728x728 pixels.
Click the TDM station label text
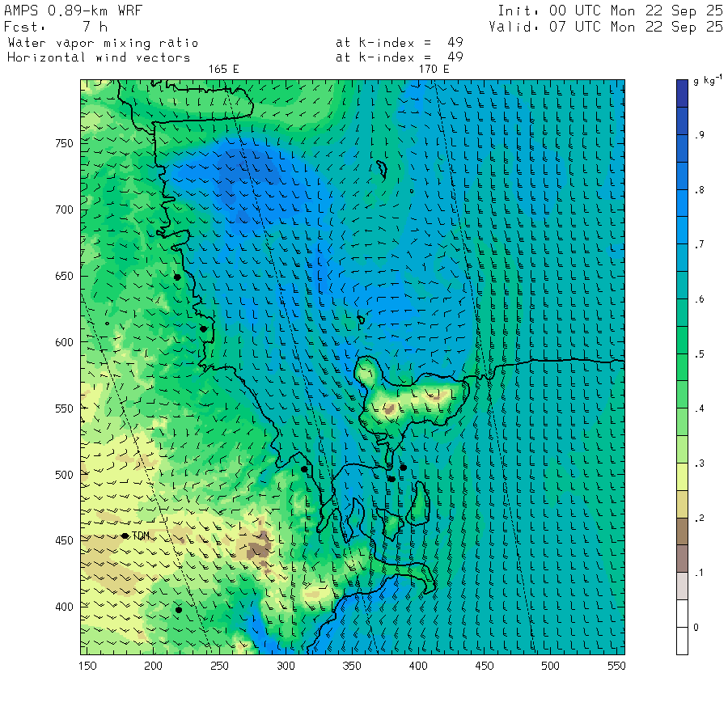141,536
